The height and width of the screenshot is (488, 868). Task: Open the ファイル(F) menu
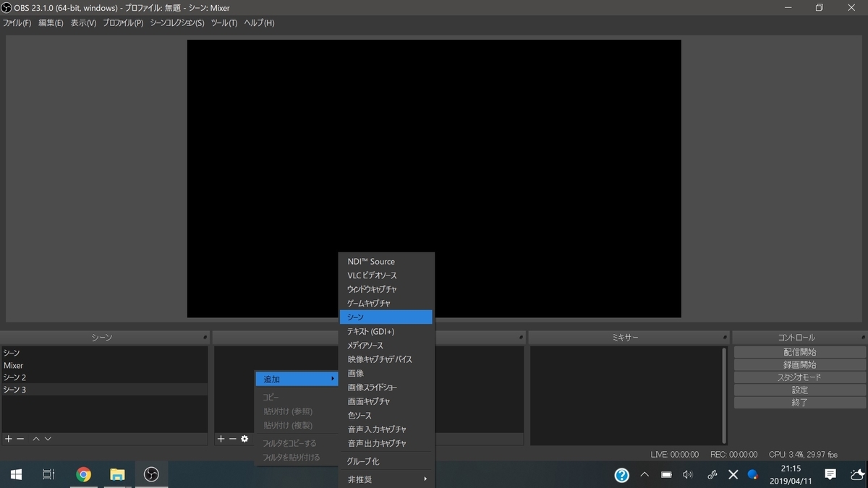click(17, 23)
